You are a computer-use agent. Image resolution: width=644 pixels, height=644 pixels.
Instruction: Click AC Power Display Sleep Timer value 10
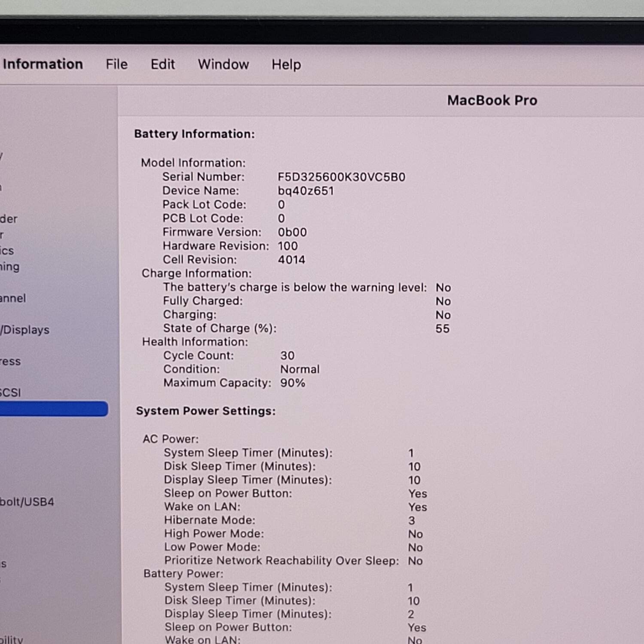click(414, 480)
